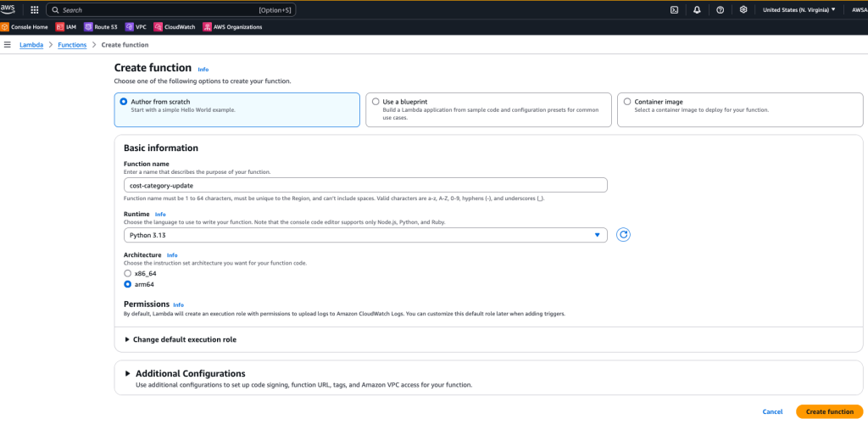Open the hamburger side navigation menu

(7, 45)
